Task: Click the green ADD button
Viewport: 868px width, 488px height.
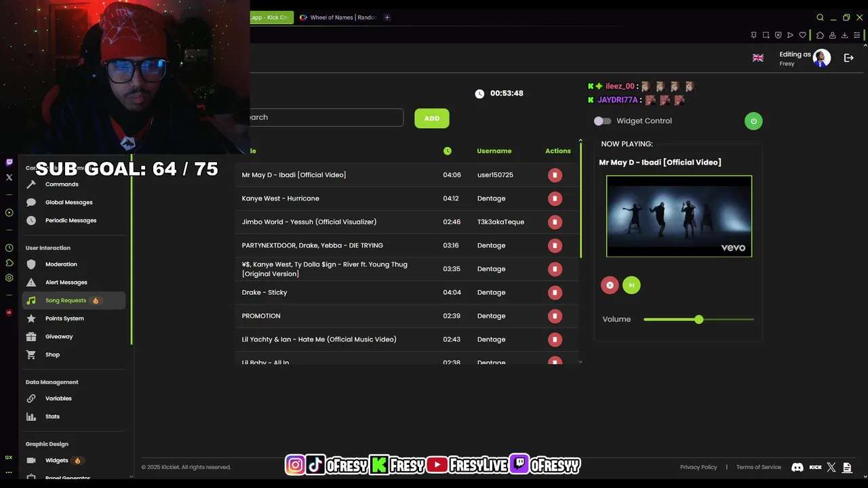Action: pos(432,119)
